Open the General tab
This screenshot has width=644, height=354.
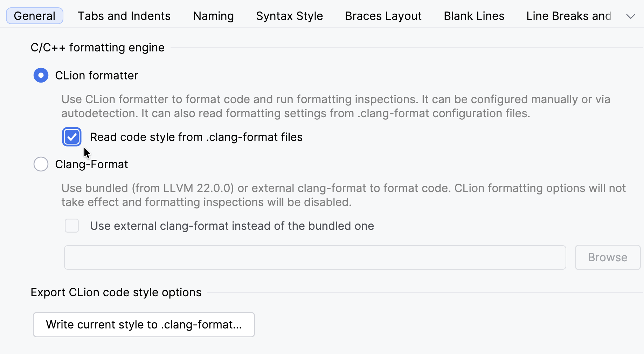pos(35,16)
